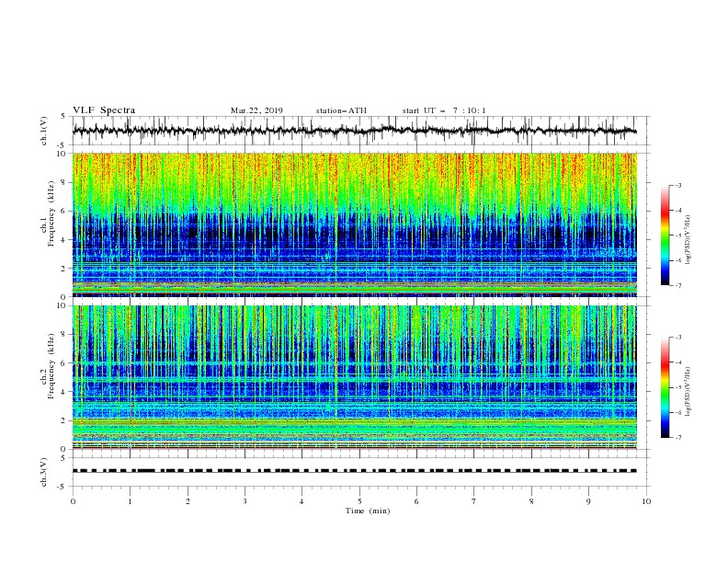This screenshot has height=563, width=728.
Task: Click tick label "8" on the time axis
Action: (x=531, y=501)
